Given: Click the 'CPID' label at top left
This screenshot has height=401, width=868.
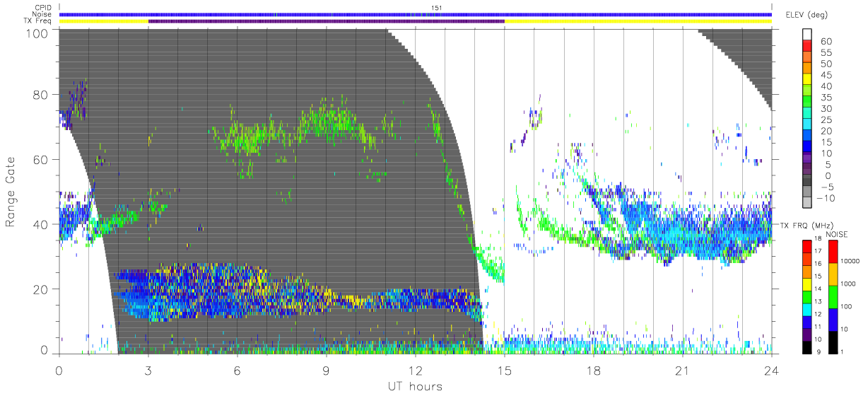Looking at the screenshot, I should pyautogui.click(x=44, y=7).
